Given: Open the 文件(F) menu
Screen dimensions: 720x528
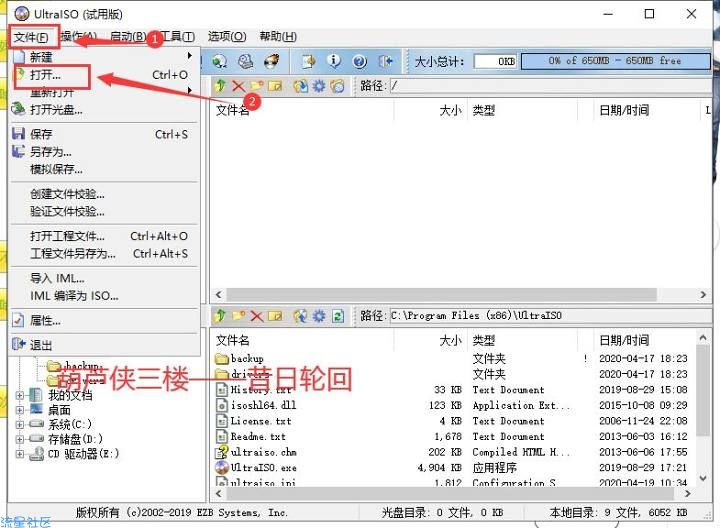Looking at the screenshot, I should (31, 37).
